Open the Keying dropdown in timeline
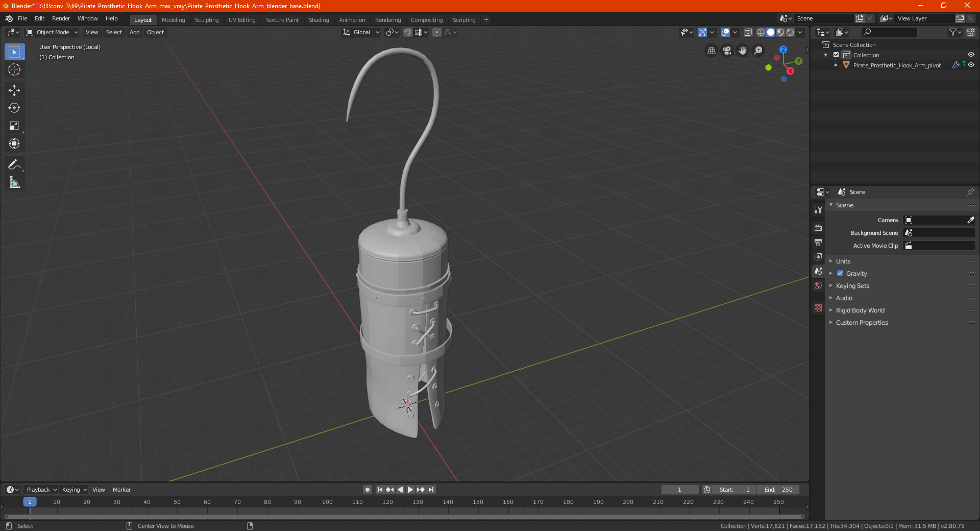The height and width of the screenshot is (531, 980). tap(74, 490)
